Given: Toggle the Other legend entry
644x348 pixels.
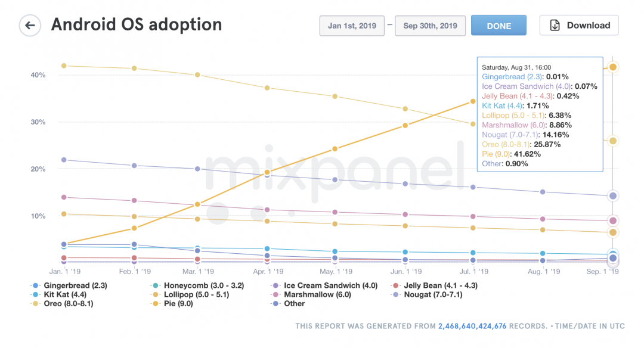Looking at the screenshot, I should tap(294, 303).
